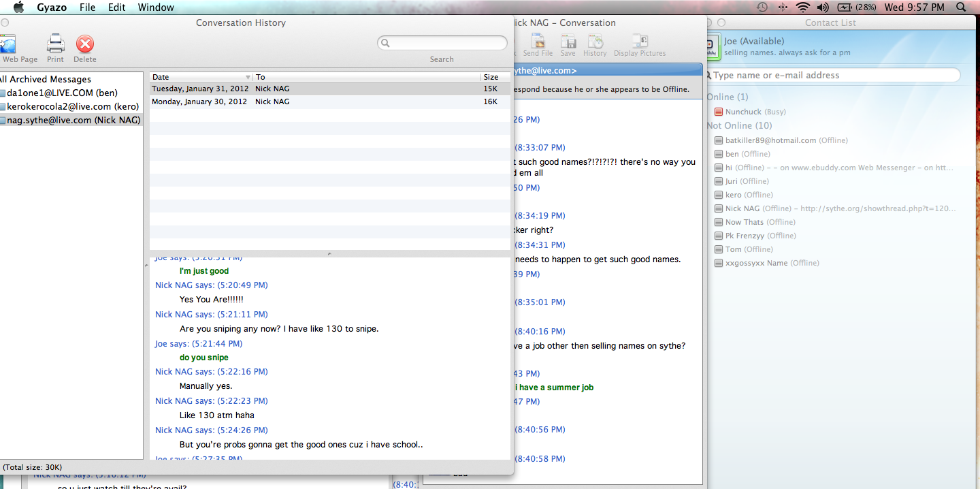Viewport: 980px width, 489px height.
Task: Select contact hi (Offline) ebuddy
Action: point(834,168)
